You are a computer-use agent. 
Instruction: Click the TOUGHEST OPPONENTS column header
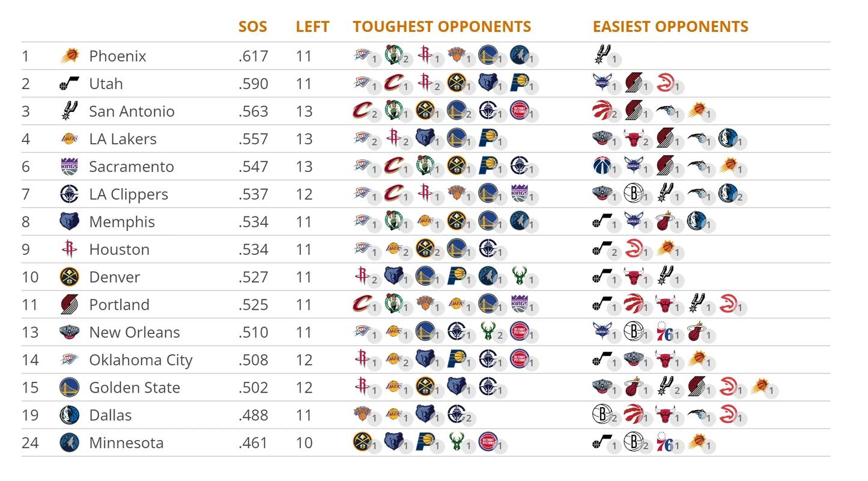coord(442,26)
